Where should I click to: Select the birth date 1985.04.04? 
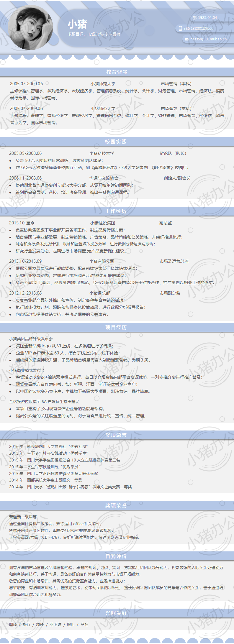(207, 18)
